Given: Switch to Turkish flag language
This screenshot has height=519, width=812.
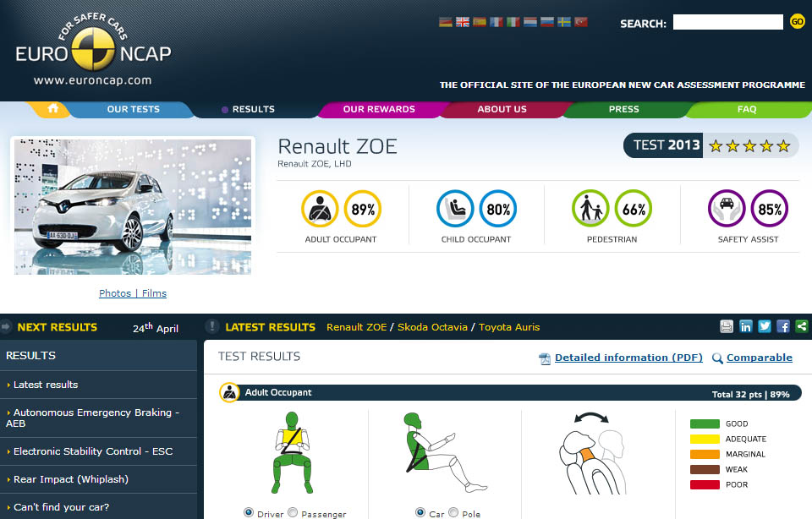Looking at the screenshot, I should click(581, 22).
